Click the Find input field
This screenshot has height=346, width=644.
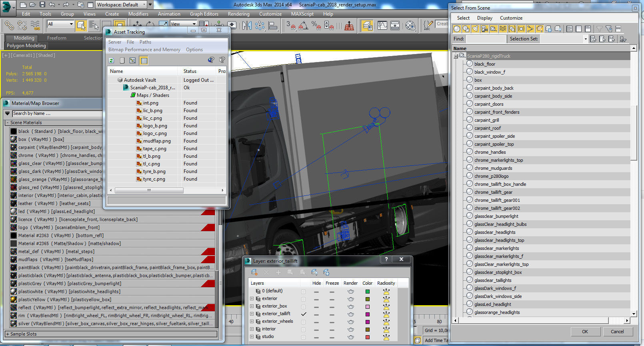486,39
